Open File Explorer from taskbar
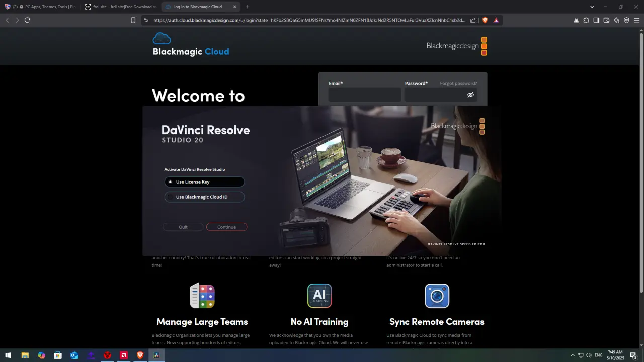The height and width of the screenshot is (362, 644). coord(25,355)
